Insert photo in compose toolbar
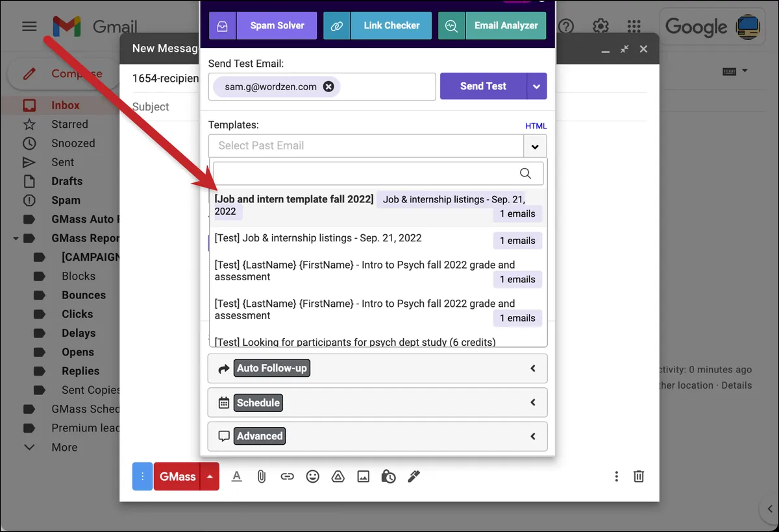The height and width of the screenshot is (532, 779). point(364,476)
